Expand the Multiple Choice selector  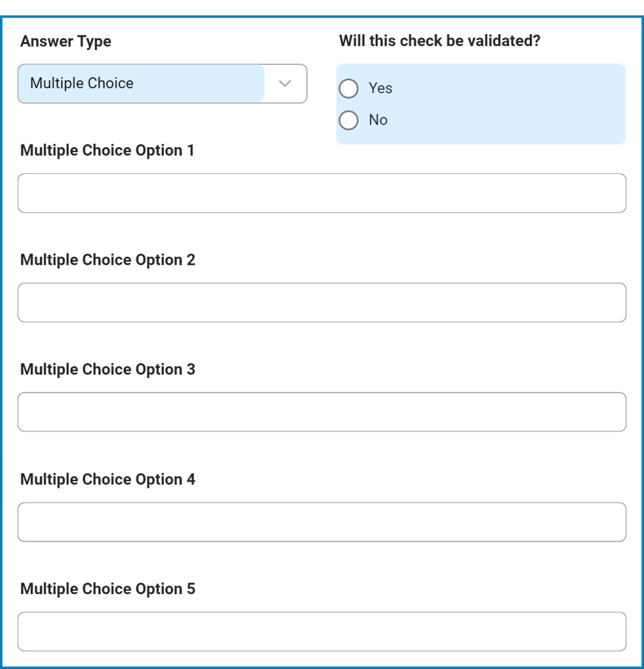(x=160, y=84)
